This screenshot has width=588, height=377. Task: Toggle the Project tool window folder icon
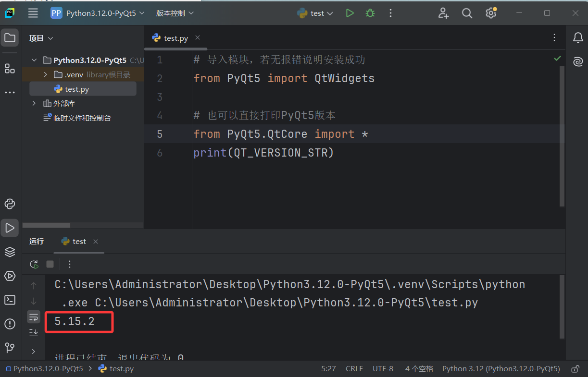(x=10, y=38)
